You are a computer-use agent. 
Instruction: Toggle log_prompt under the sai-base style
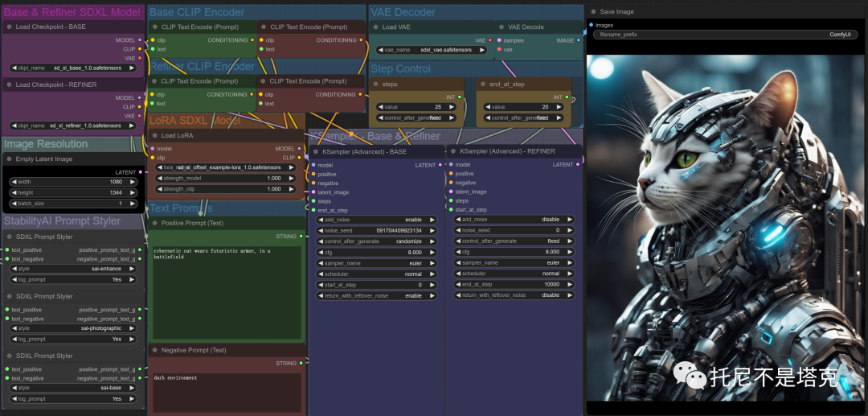[73, 399]
